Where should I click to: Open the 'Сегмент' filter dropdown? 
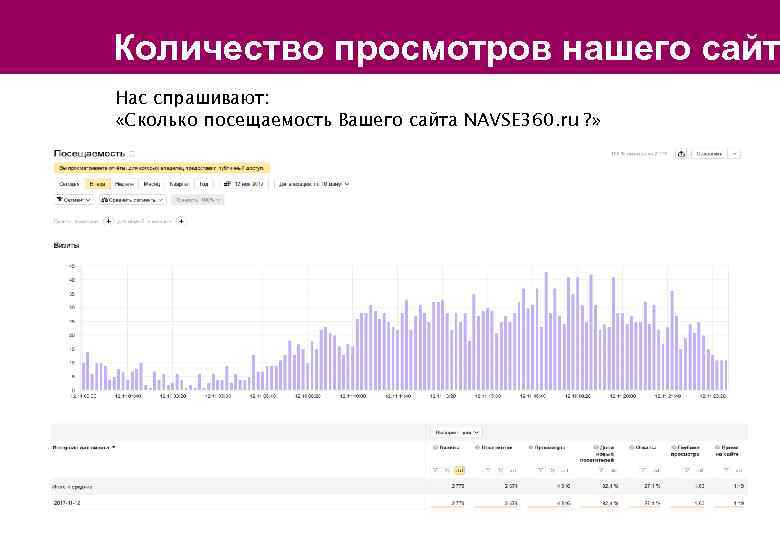coord(73,200)
